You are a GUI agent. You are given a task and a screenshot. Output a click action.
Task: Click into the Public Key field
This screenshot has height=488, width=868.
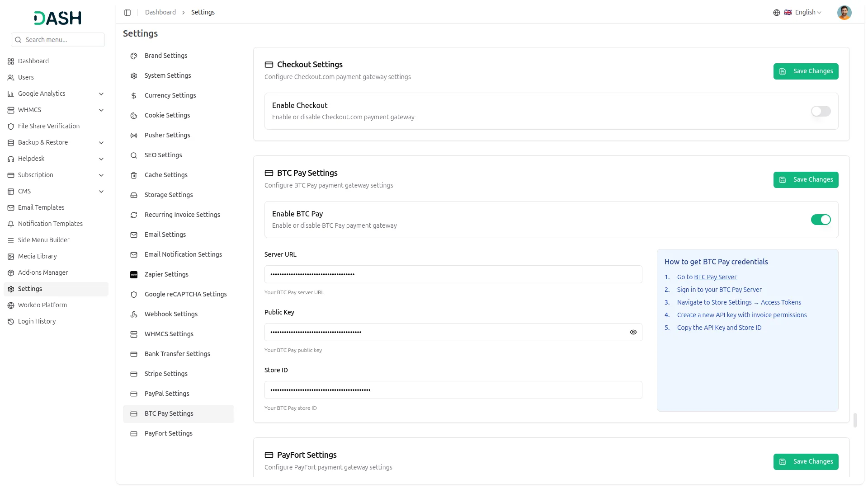tap(453, 332)
